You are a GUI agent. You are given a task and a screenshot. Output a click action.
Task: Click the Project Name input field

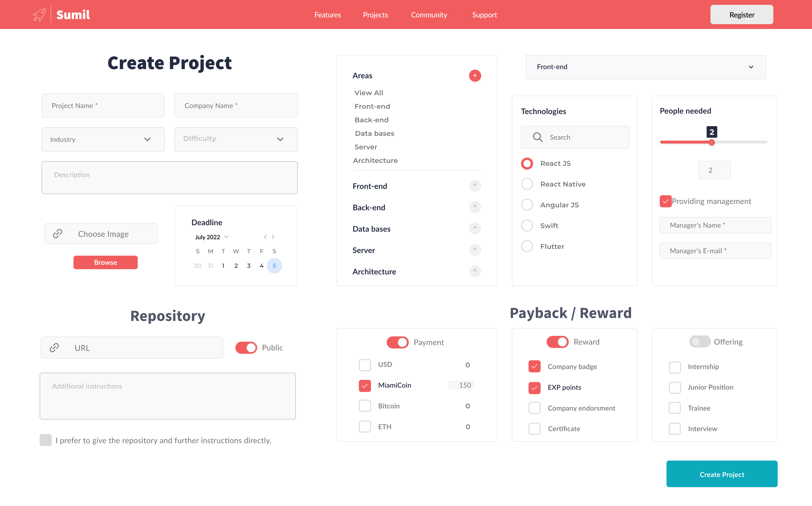[103, 106]
